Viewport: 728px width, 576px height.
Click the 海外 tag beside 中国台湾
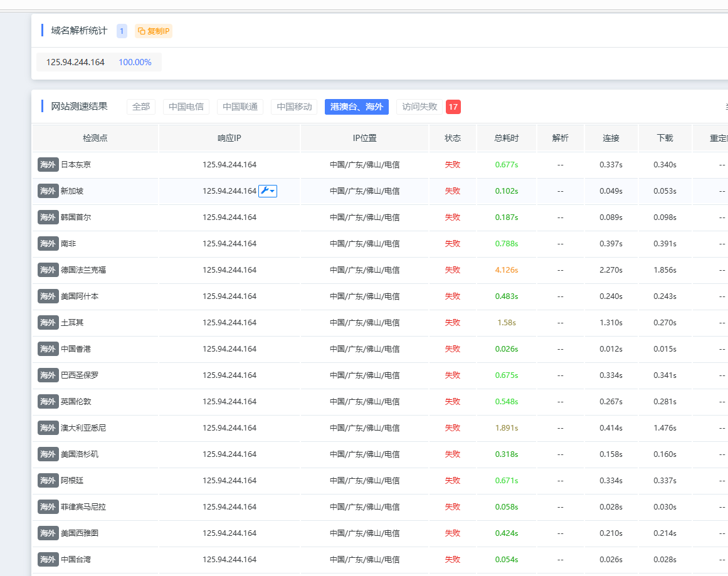[x=48, y=560]
